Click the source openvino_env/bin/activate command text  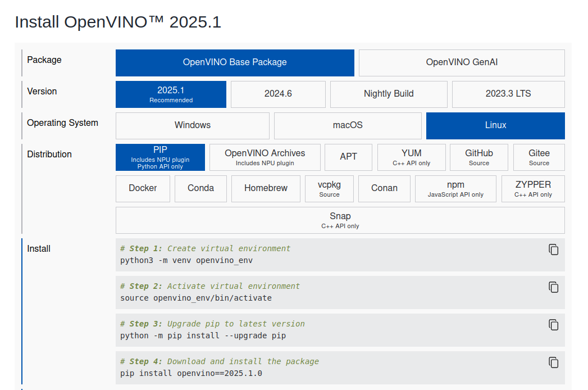(196, 298)
